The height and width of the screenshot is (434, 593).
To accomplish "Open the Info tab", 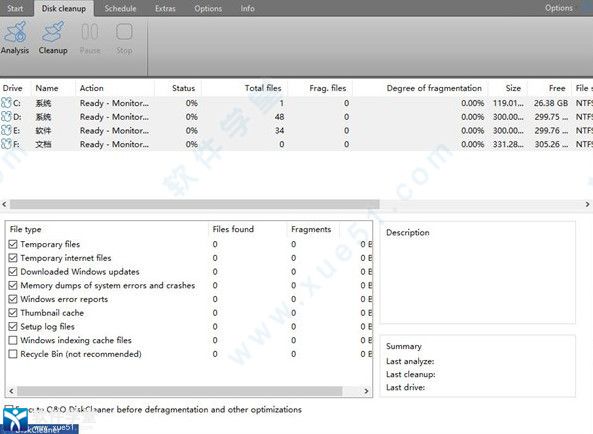I will pyautogui.click(x=247, y=8).
